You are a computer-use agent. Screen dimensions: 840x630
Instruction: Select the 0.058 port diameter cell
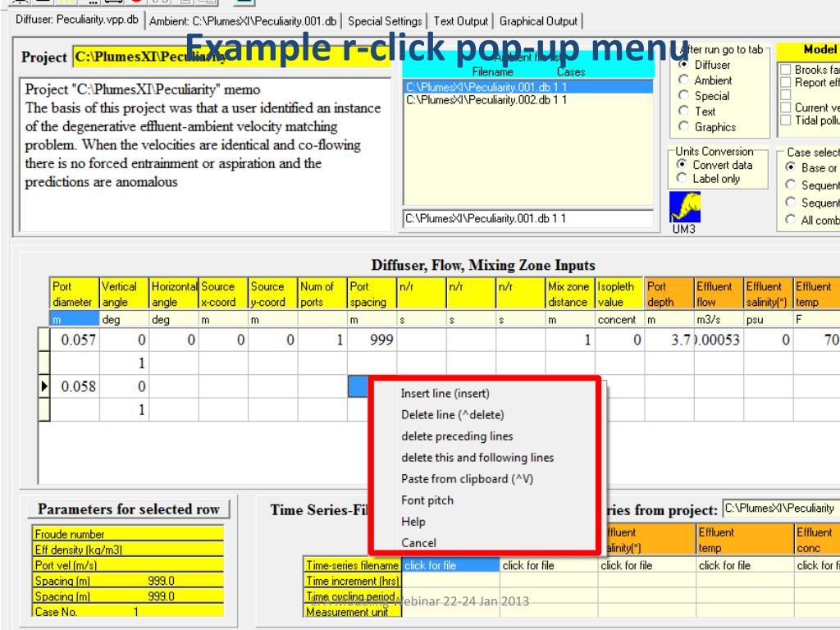click(x=75, y=386)
